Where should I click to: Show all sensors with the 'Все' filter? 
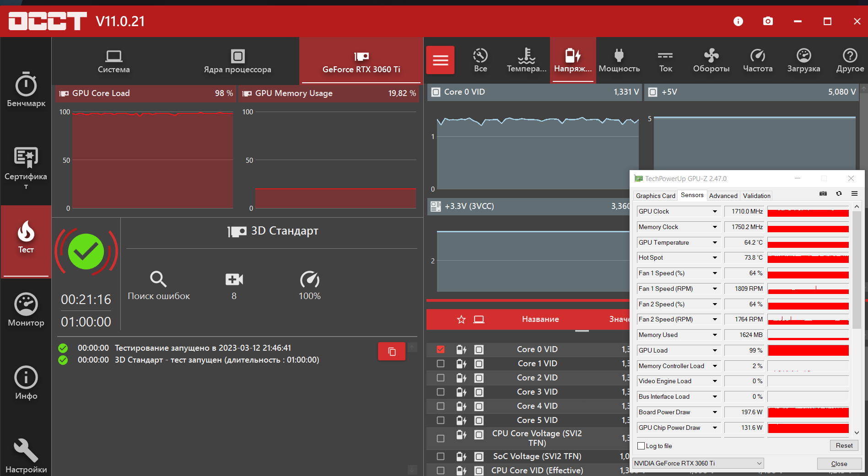[x=480, y=60]
